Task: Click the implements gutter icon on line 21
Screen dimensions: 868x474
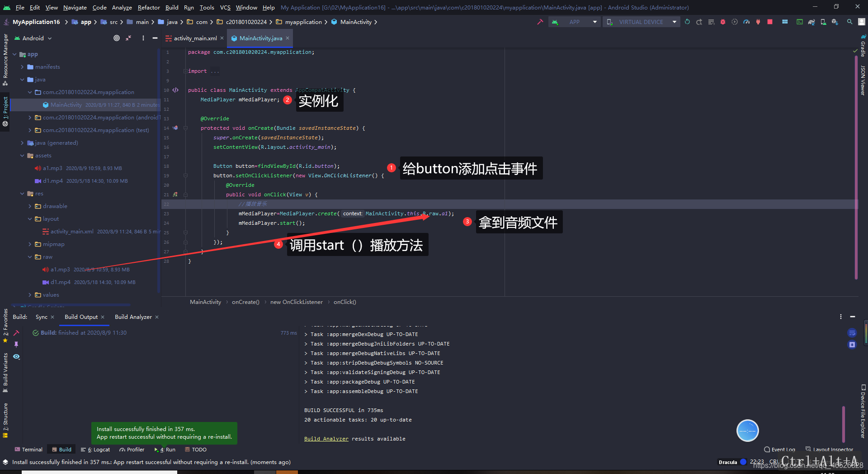Action: [x=175, y=194]
